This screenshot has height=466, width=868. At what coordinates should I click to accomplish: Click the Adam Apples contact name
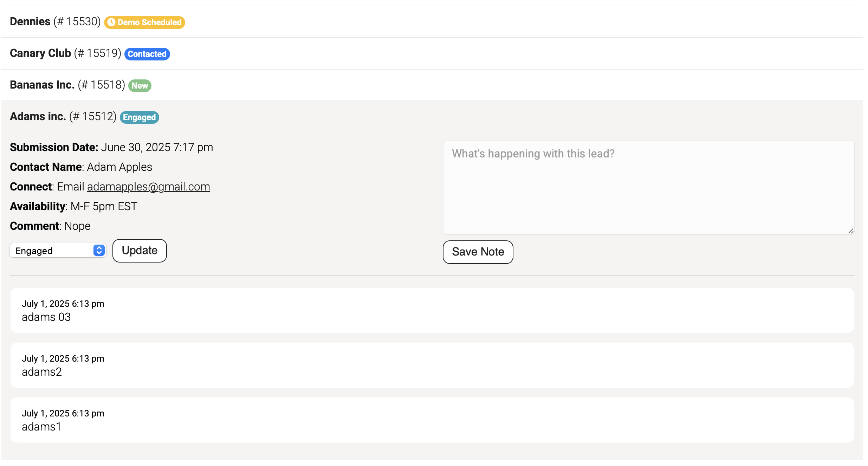click(119, 167)
